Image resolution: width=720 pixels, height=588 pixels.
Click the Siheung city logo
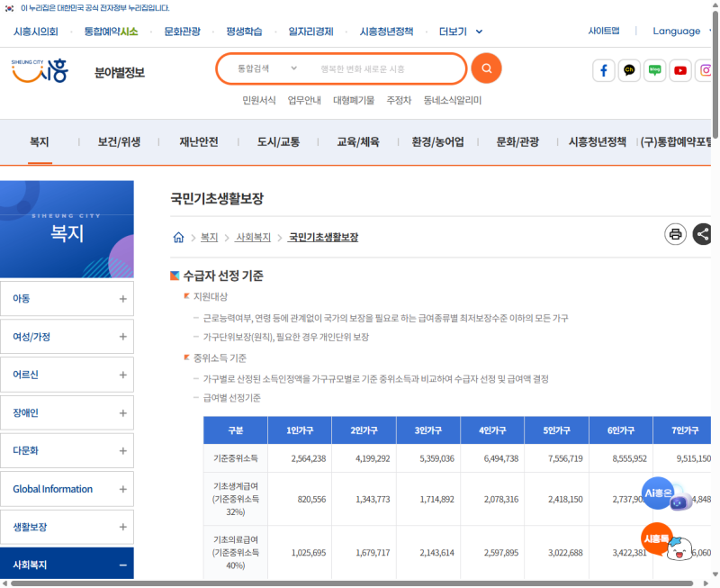pyautogui.click(x=40, y=71)
